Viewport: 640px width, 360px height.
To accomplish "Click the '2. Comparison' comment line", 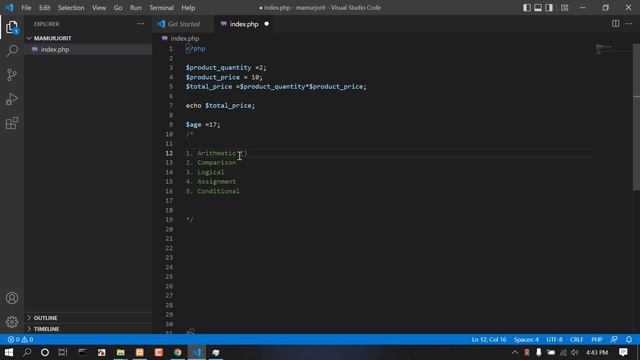I will [211, 163].
